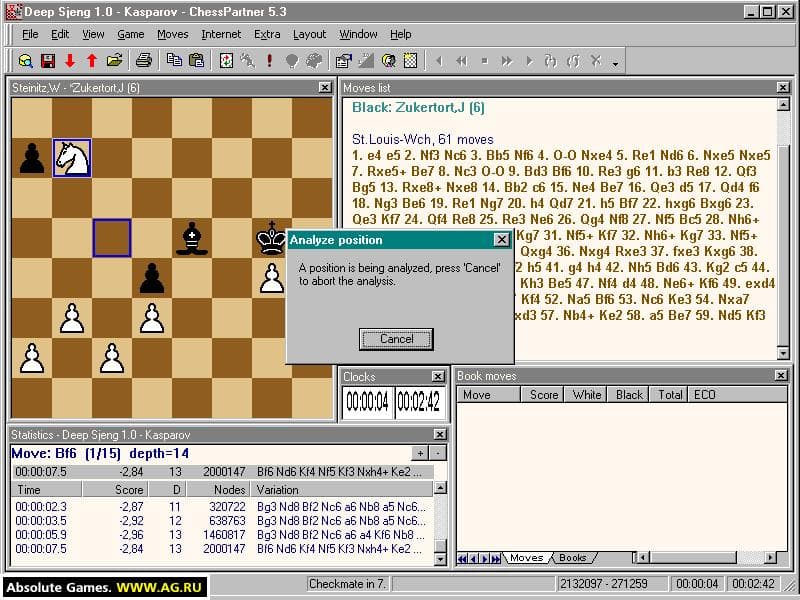The height and width of the screenshot is (600, 800).
Task: Click the board with green arrows icon
Action: (226, 61)
